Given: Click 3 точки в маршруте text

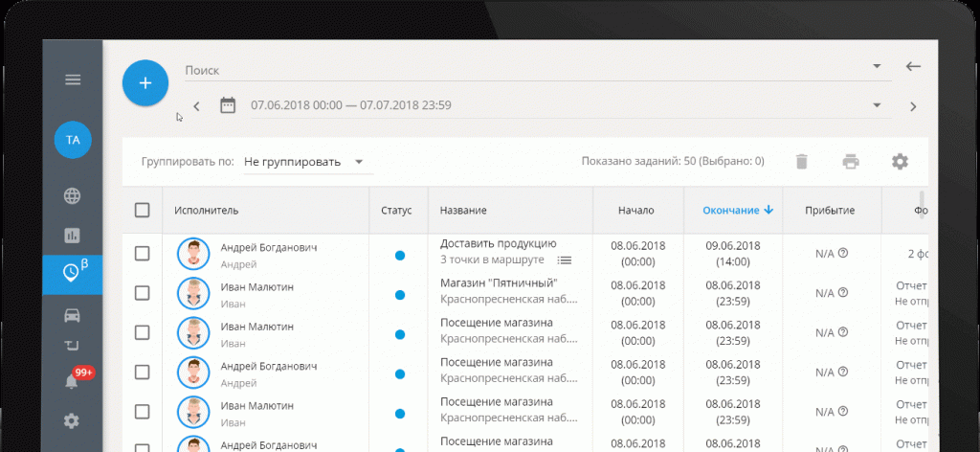Looking at the screenshot, I should tap(492, 260).
